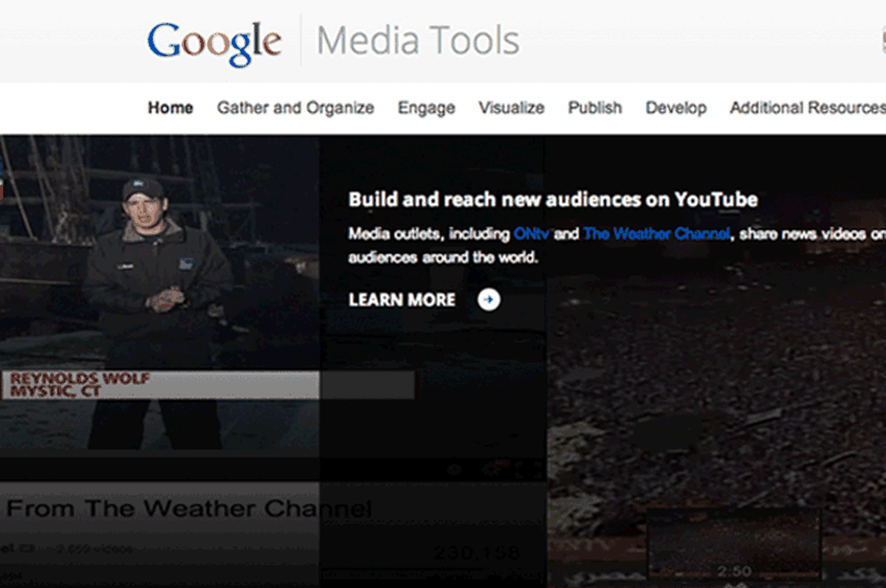This screenshot has width=886, height=588.
Task: Click the LEARN MORE button
Action: (x=402, y=300)
